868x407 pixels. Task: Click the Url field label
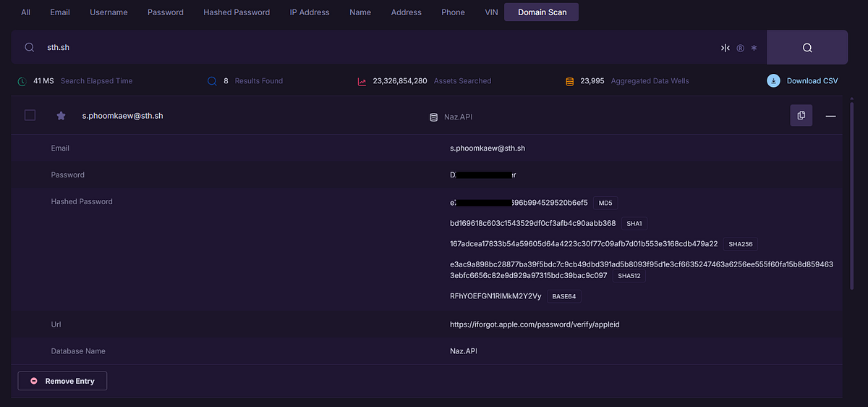pos(56,324)
